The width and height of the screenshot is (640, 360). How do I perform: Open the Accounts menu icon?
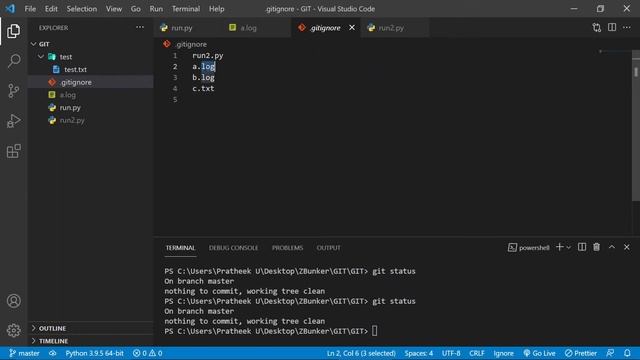13,301
